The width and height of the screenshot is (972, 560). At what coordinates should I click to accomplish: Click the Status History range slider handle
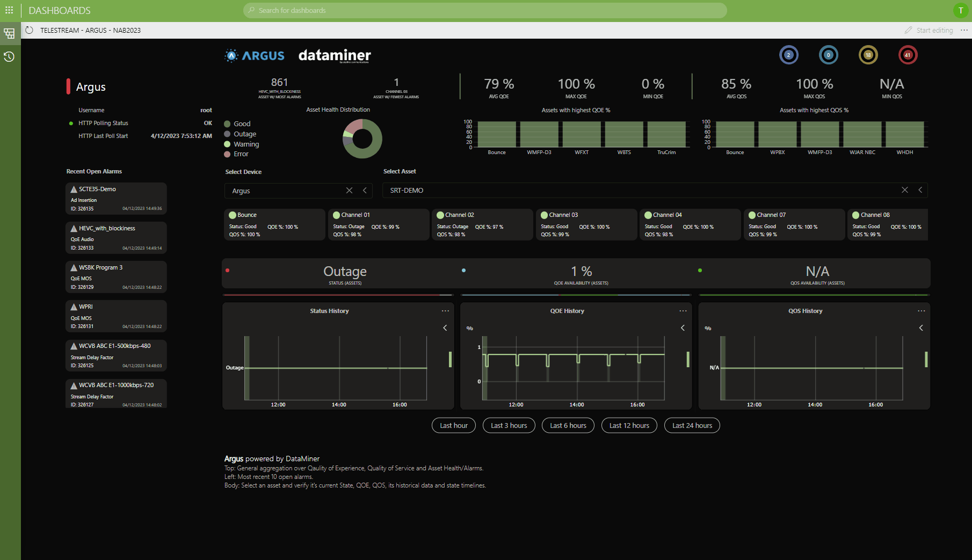pyautogui.click(x=450, y=360)
